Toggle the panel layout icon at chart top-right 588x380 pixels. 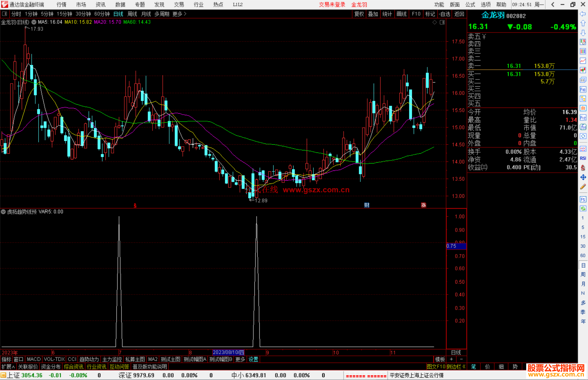pos(442,22)
